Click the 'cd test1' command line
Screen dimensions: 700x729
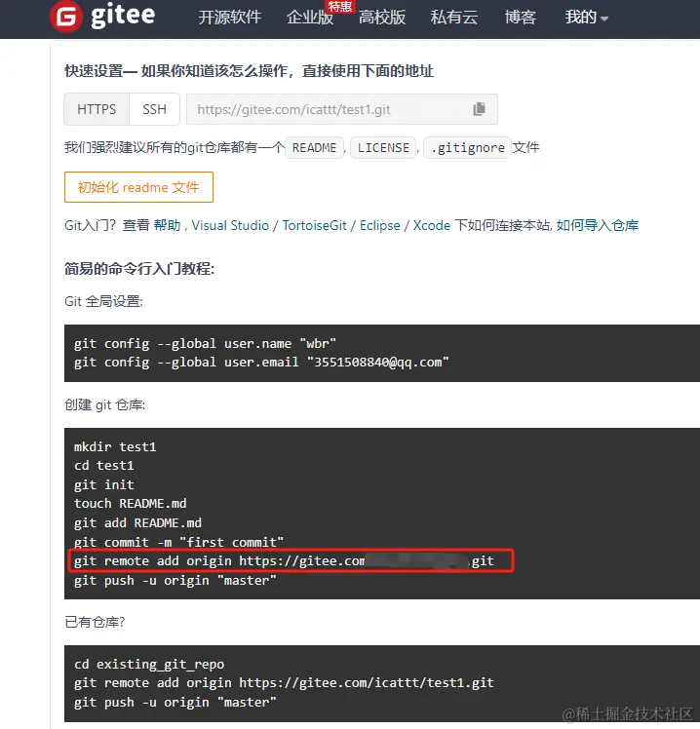pyautogui.click(x=103, y=466)
